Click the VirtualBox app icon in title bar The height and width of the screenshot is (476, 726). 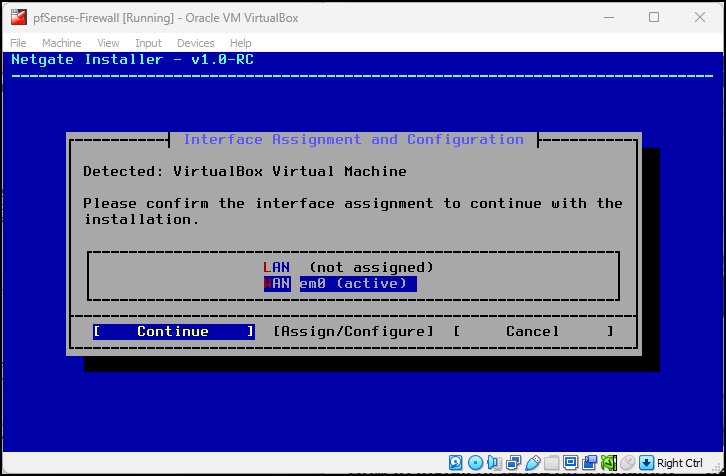tap(19, 18)
